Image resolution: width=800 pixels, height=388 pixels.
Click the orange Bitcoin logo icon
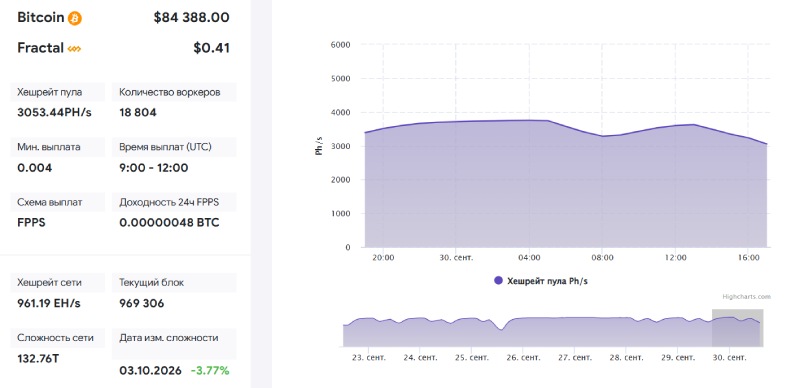pos(75,18)
